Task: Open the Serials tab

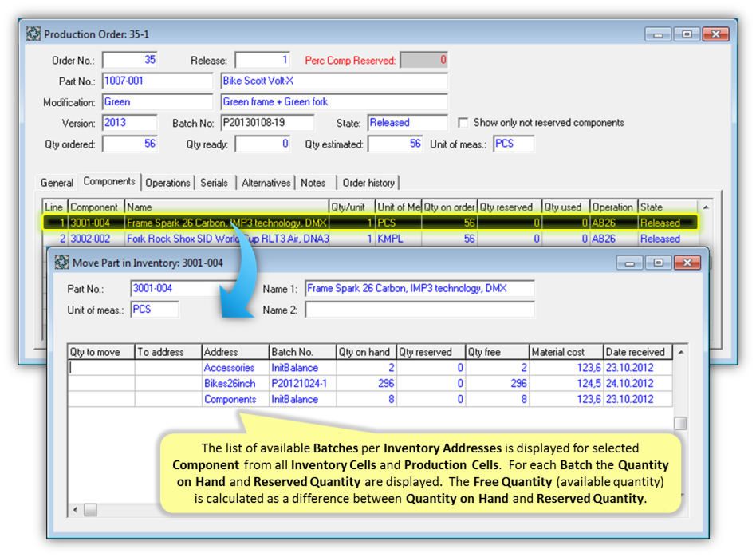Action: tap(214, 183)
